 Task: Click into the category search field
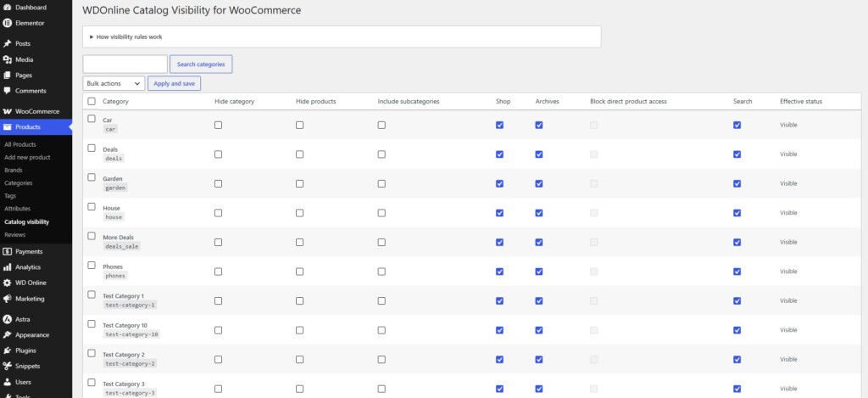tap(125, 64)
